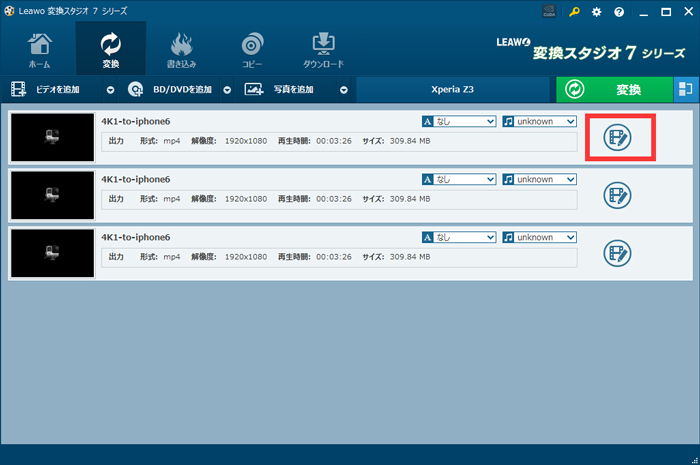This screenshot has height=465, width=700.
Task: Go to the ダウンロード download tab
Action: tap(323, 50)
